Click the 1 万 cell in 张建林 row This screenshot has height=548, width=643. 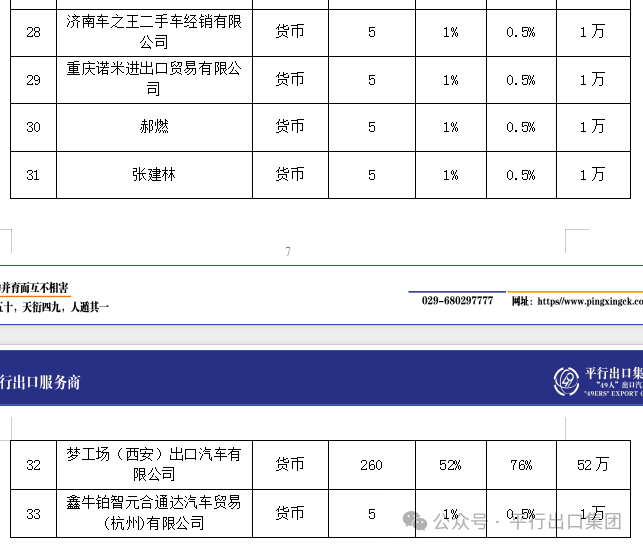click(593, 175)
